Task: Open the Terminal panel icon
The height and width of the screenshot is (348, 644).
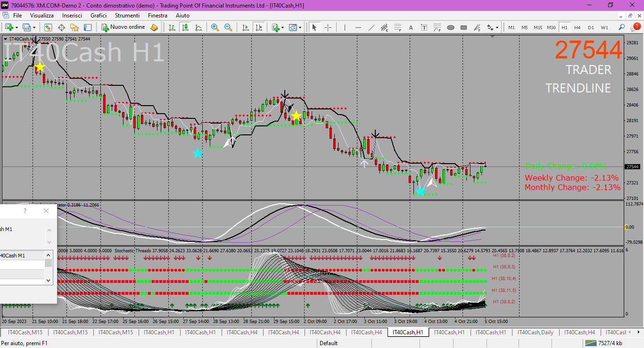Action: (88, 27)
